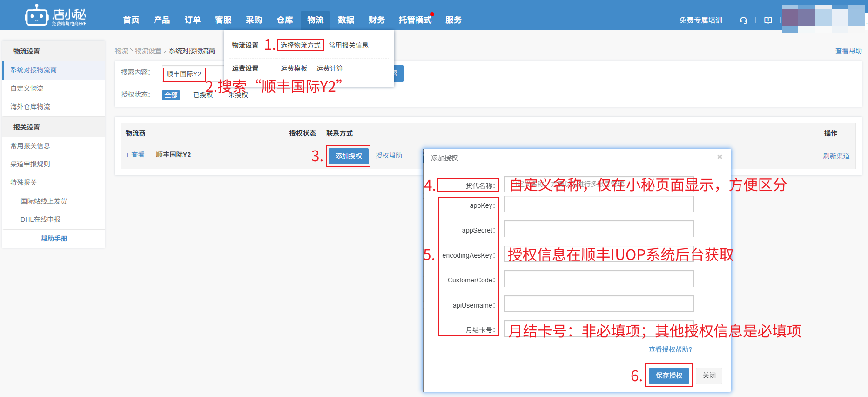Open the 仓库 menu
Image resolution: width=868 pixels, height=397 pixels.
[285, 20]
